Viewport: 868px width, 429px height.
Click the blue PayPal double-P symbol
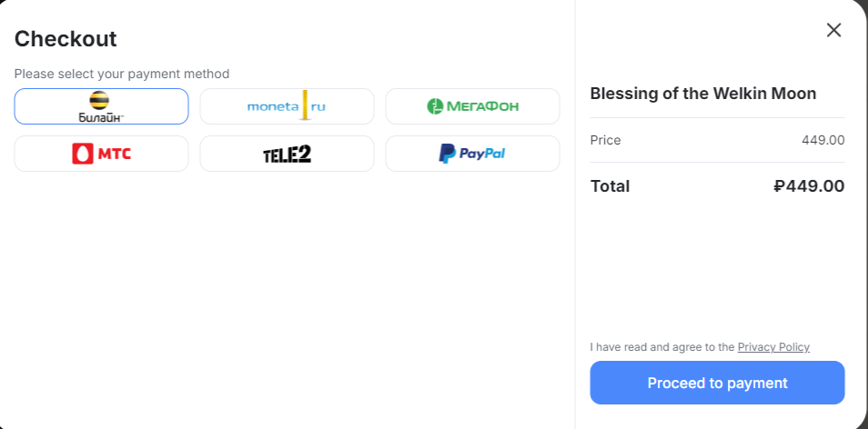[x=447, y=154]
